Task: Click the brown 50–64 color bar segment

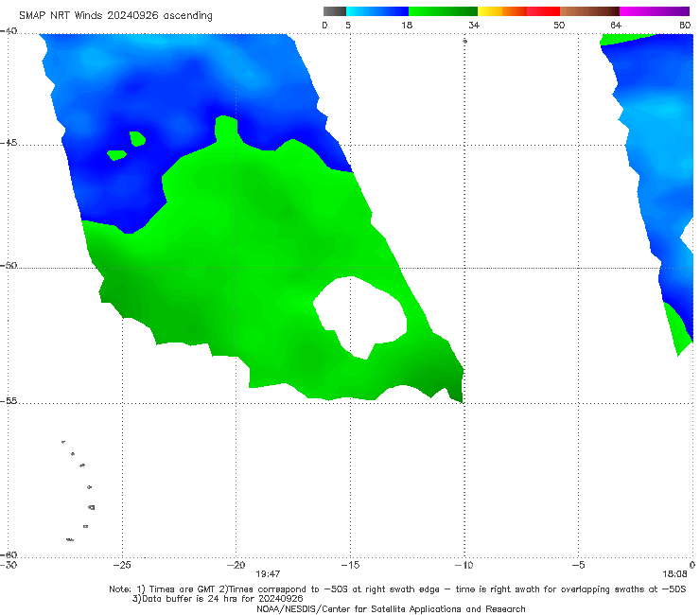Action: click(589, 11)
